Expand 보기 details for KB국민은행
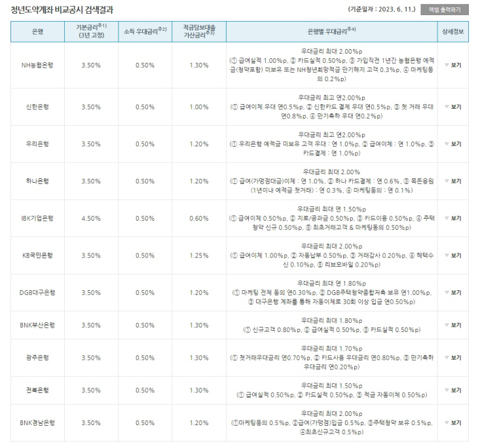Viewport: 478px width, 448px height. (x=453, y=255)
